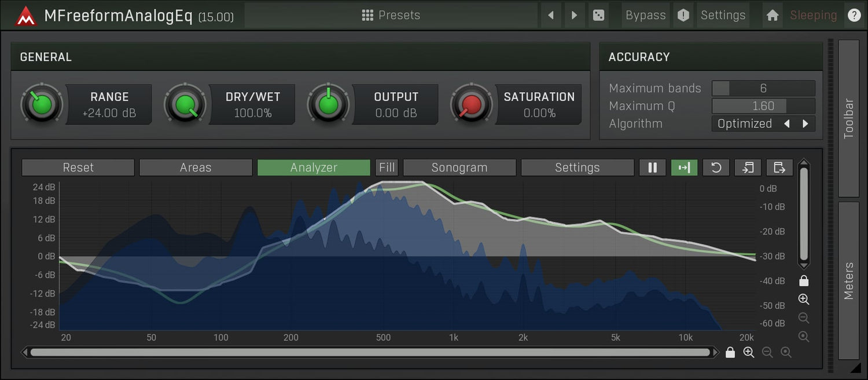The width and height of the screenshot is (868, 380).
Task: Open the Presets browser
Action: click(391, 15)
